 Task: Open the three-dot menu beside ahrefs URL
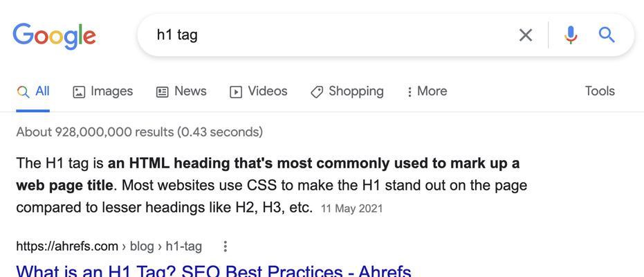point(225,247)
